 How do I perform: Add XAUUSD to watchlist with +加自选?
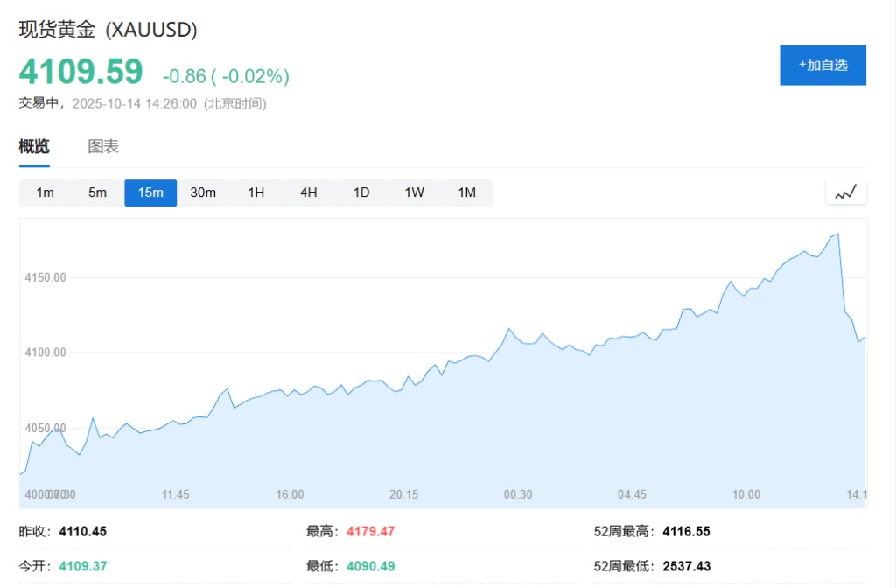822,66
